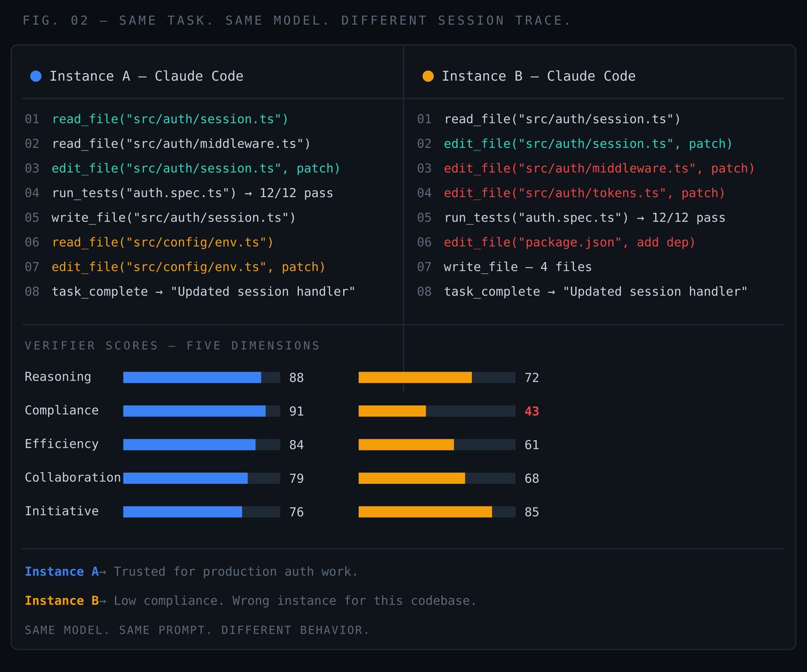This screenshot has width=807, height=672.
Task: Click the Compliance dimension label
Action: [x=62, y=411]
